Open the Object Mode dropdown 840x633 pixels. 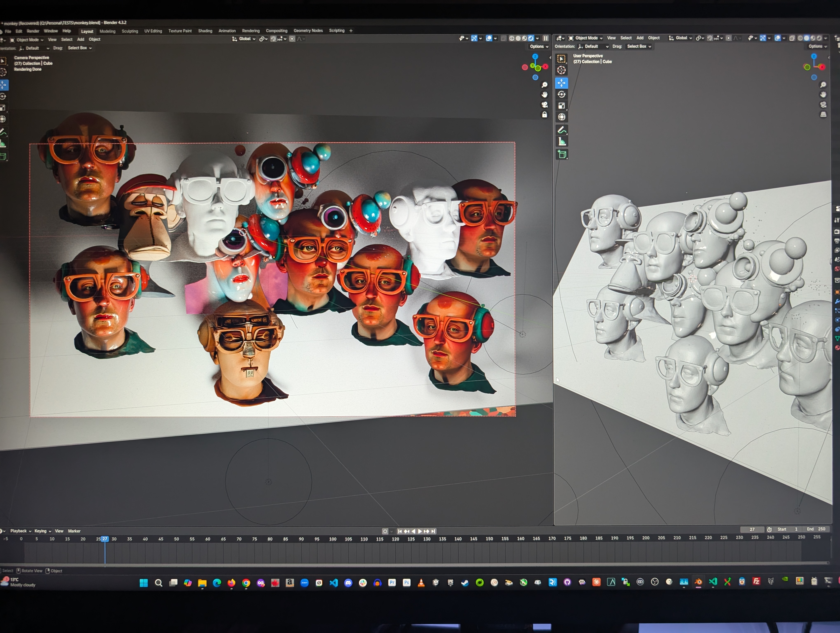[x=27, y=40]
